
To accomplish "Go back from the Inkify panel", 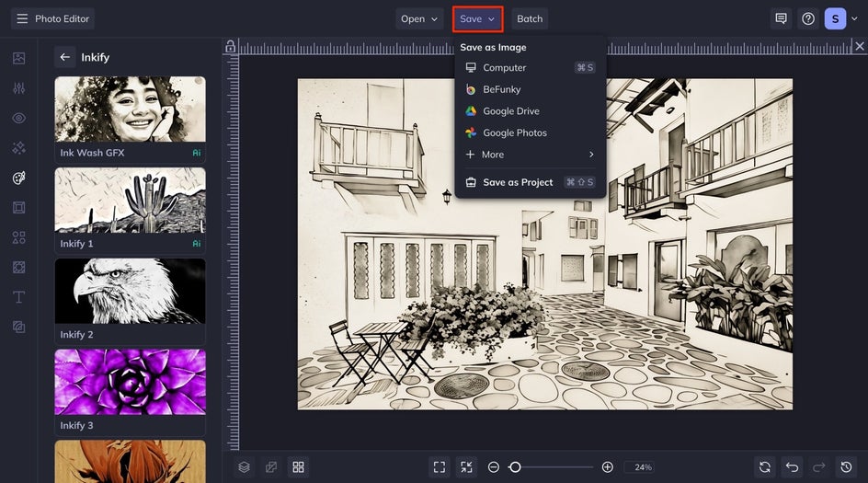I will click(x=64, y=57).
